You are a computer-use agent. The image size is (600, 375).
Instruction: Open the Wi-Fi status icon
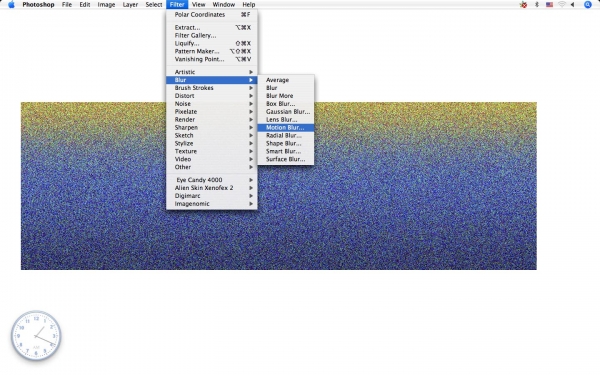[562, 5]
